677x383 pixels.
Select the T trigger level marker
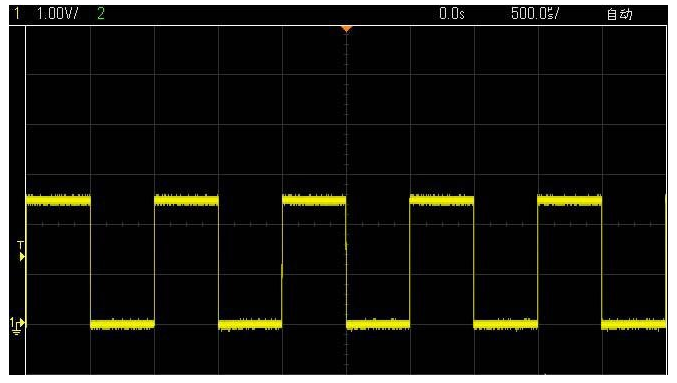21,252
